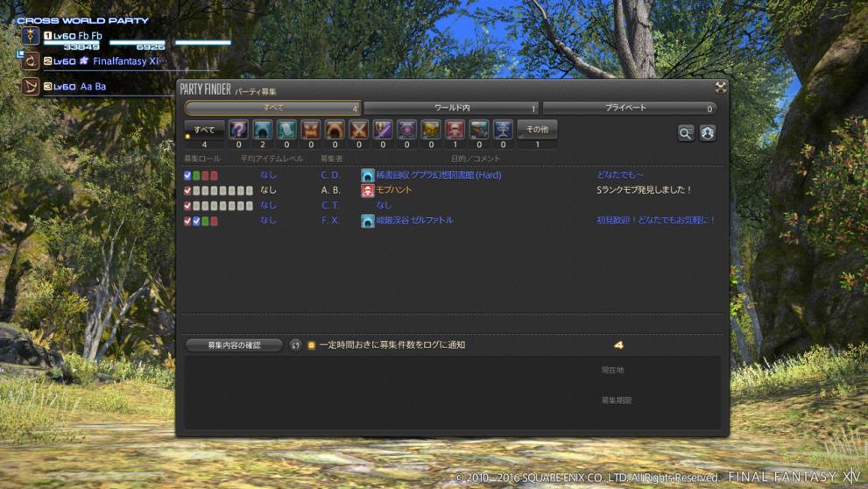Toggle the first role checkbox in C. D. listing
This screenshot has height=489, width=868.
(x=187, y=175)
